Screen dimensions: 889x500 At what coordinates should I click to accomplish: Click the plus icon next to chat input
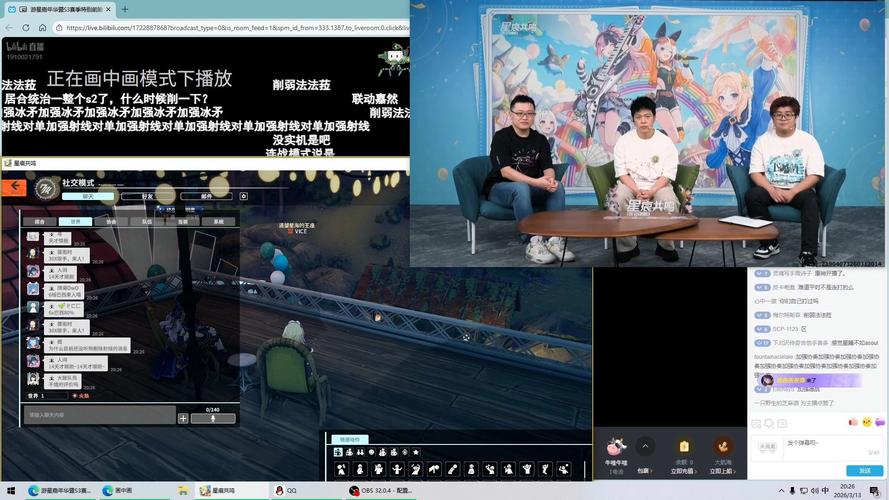click(183, 418)
